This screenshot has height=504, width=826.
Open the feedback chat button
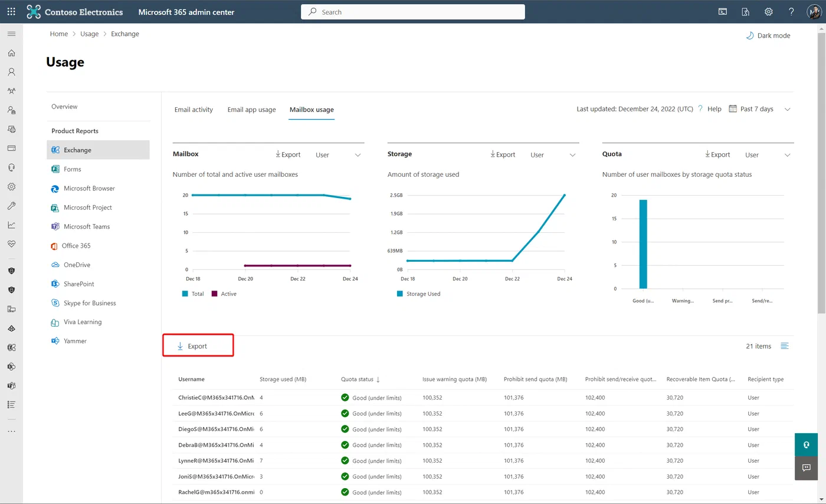[x=806, y=467]
